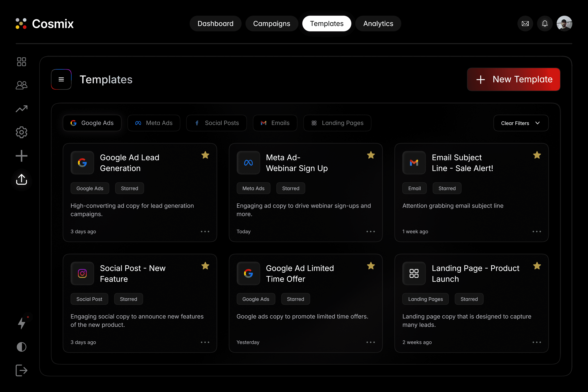
Task: Open the Clear Filters dropdown
Action: pyautogui.click(x=521, y=123)
